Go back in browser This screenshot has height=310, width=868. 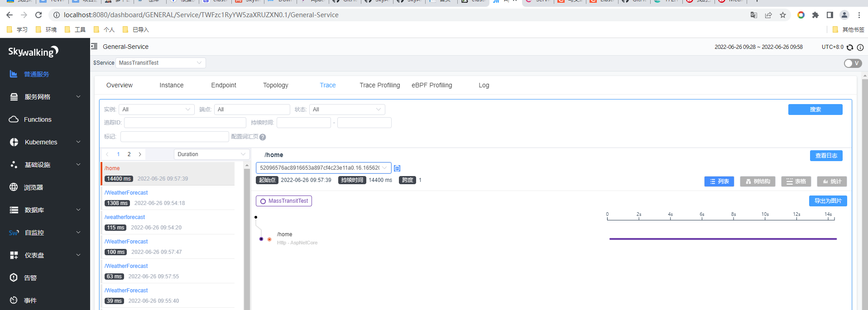(x=10, y=15)
